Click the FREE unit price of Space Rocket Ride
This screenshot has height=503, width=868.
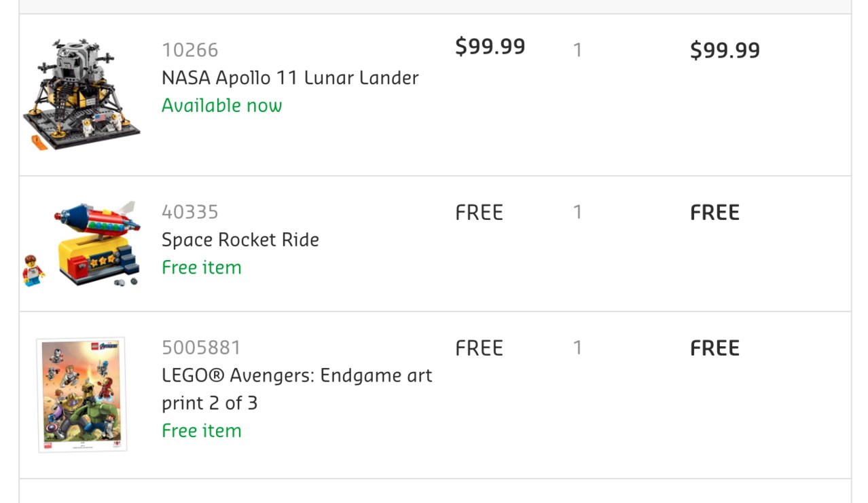[480, 212]
